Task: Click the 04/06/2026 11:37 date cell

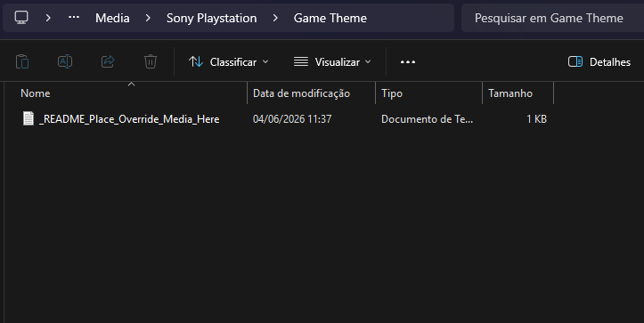Action: 292,119
